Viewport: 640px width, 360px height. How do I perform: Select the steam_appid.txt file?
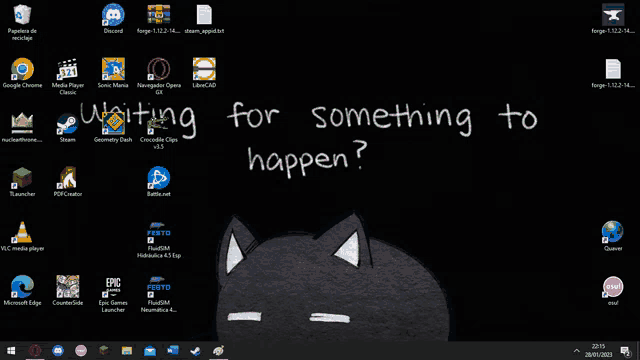coord(204,19)
